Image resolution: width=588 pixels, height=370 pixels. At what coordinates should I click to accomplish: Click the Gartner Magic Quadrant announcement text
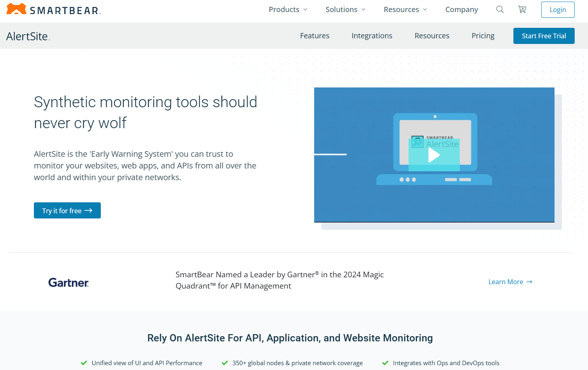(279, 280)
